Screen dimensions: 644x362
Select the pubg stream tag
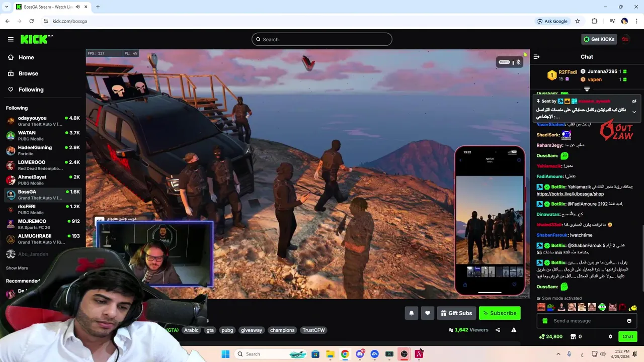[x=227, y=330]
